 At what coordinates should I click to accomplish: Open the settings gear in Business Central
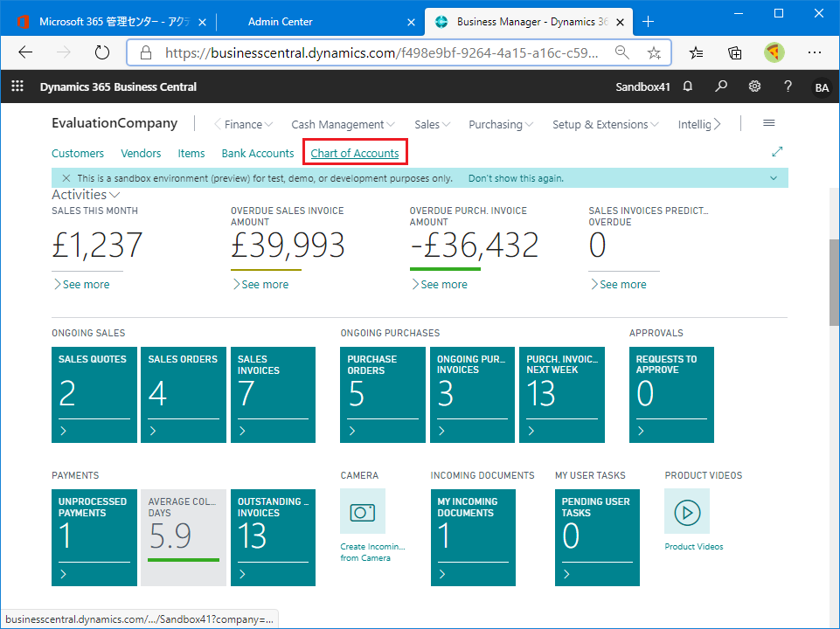tap(754, 86)
